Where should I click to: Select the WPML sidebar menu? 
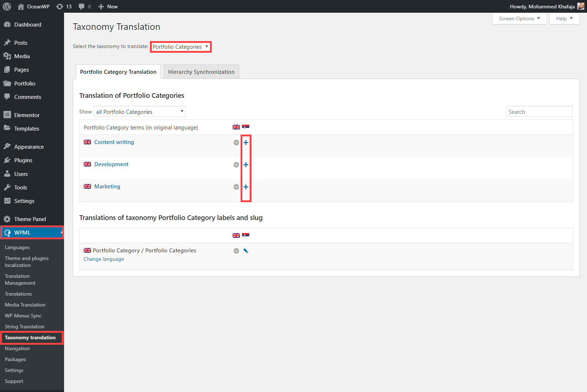[32, 232]
